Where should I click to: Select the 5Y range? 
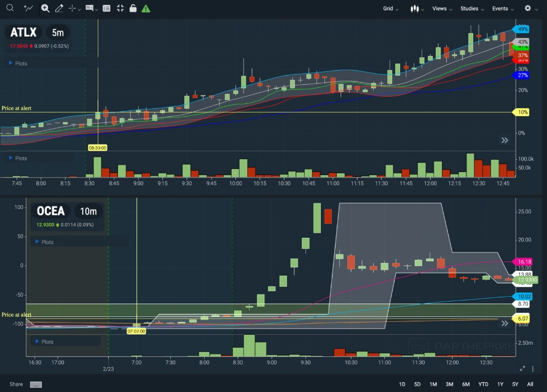tap(515, 384)
